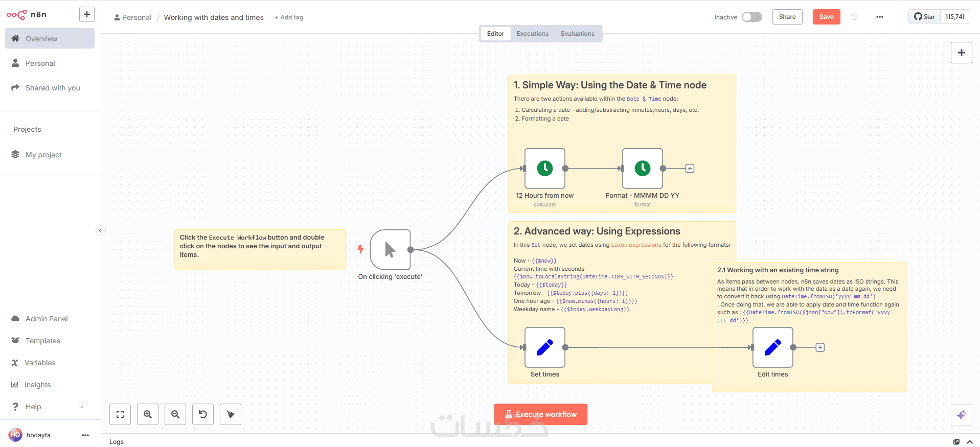Open user hodayfa's ellipsis menu
980x447 pixels.
pyautogui.click(x=85, y=435)
